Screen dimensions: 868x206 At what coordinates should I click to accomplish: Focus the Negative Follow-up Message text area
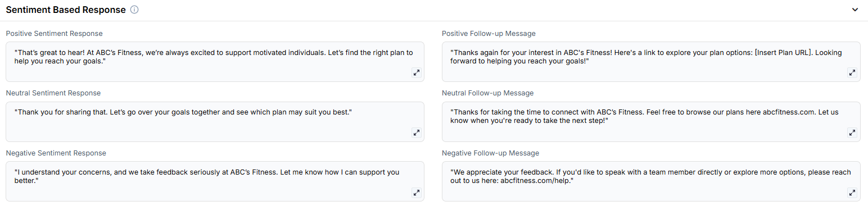pos(651,181)
